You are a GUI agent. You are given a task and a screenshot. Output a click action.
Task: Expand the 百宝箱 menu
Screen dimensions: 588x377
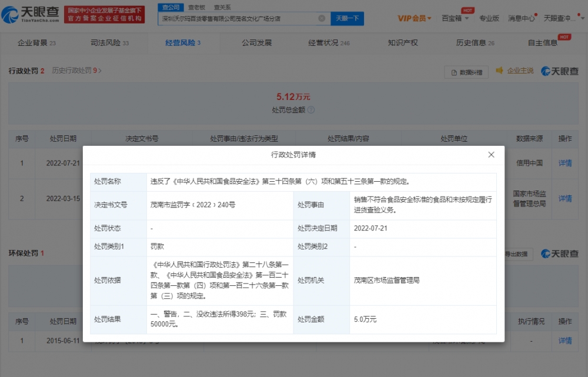tap(455, 18)
